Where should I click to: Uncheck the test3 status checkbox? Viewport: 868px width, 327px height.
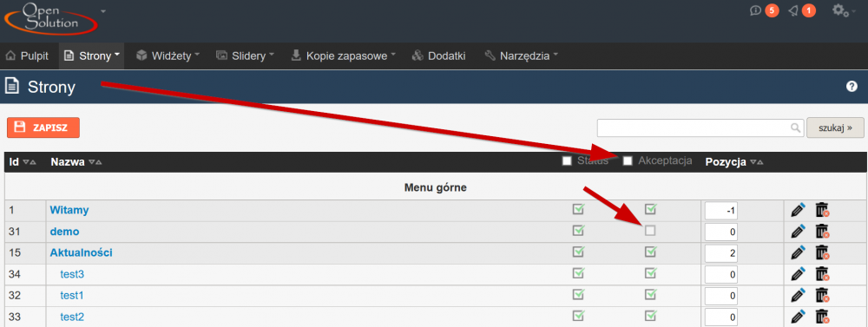(x=578, y=272)
